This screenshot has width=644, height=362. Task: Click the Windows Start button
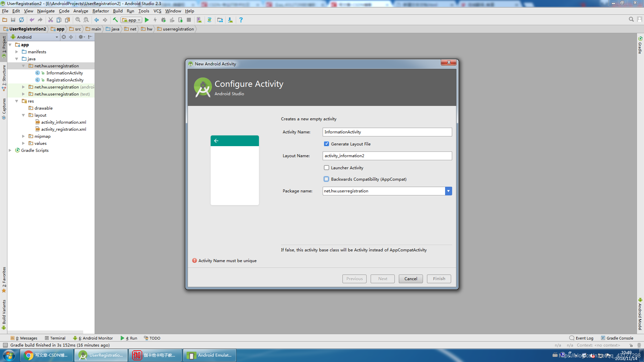(9, 355)
